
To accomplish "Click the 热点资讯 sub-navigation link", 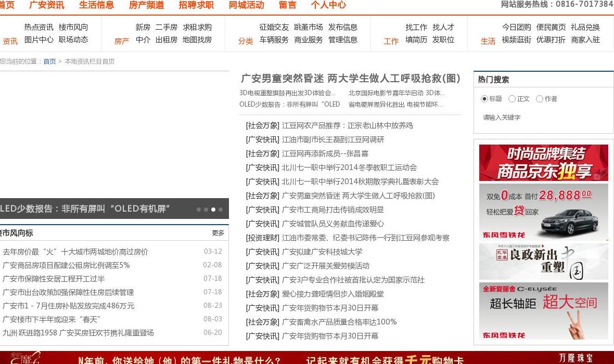I will (x=39, y=28).
